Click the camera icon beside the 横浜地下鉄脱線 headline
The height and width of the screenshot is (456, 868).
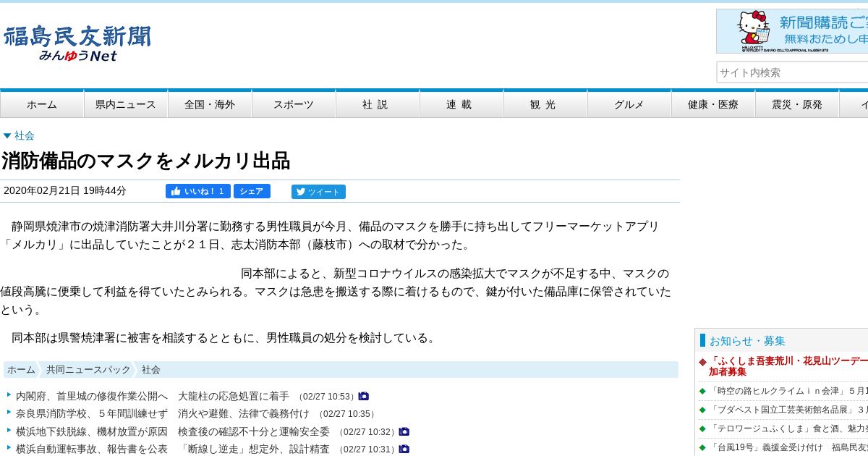click(x=404, y=431)
